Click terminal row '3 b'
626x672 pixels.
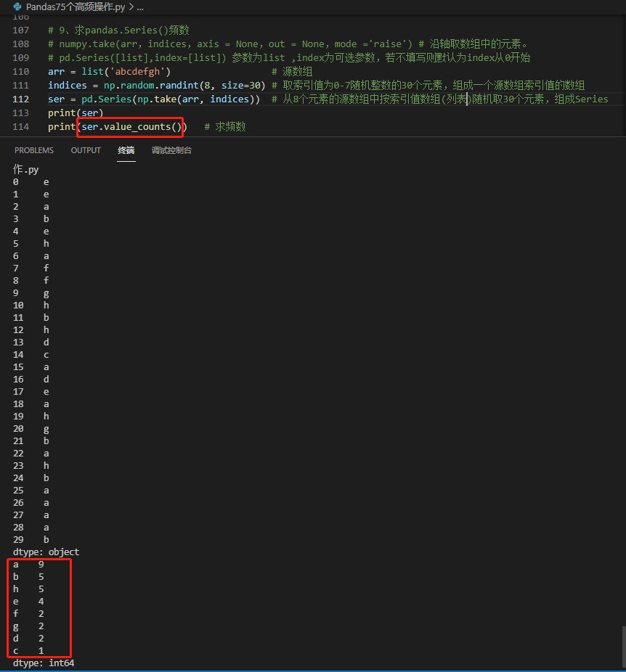click(31, 219)
